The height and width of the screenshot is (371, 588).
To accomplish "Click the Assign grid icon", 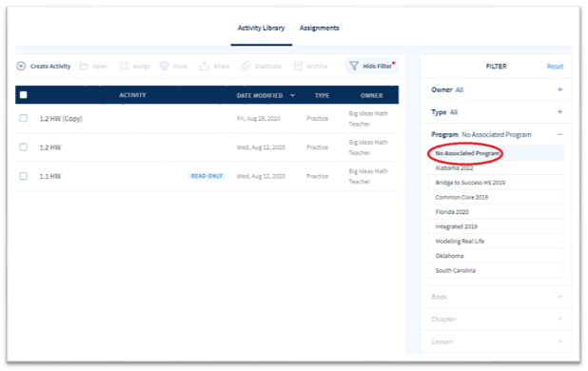I will tap(124, 66).
